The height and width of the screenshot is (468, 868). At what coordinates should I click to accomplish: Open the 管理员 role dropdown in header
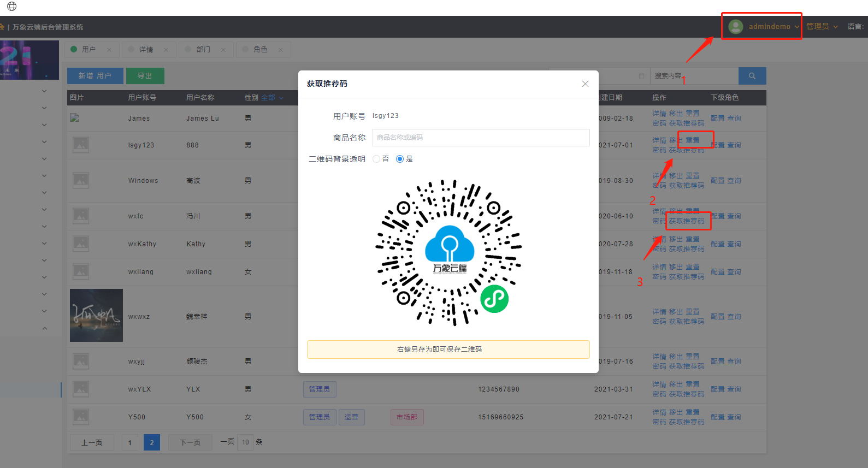pyautogui.click(x=822, y=26)
